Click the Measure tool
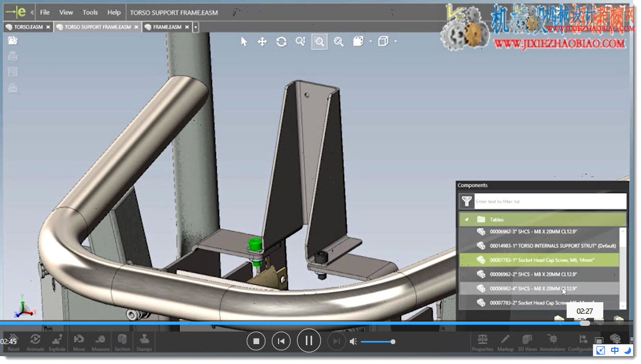This screenshot has height=364, width=641. click(x=101, y=343)
